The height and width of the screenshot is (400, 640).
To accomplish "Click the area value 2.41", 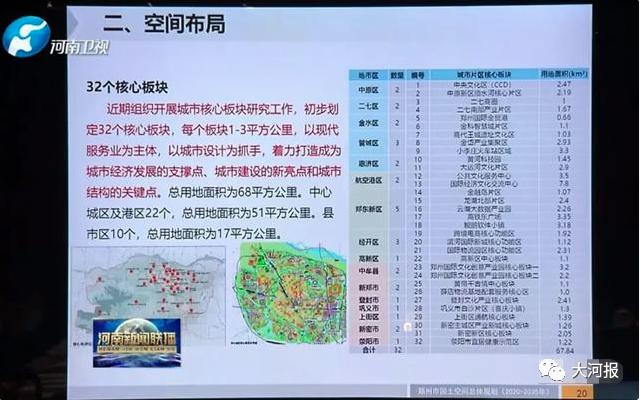I will coord(564,300).
